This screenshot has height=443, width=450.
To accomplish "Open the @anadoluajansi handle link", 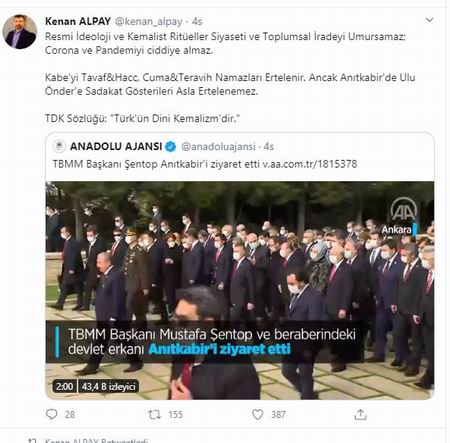I will 218,147.
